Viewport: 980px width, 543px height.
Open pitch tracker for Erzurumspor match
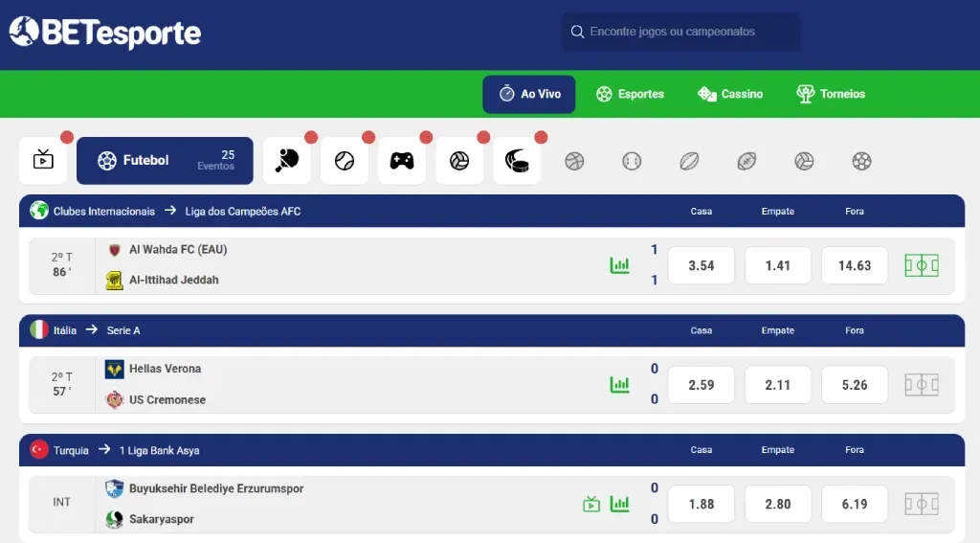[x=922, y=504]
